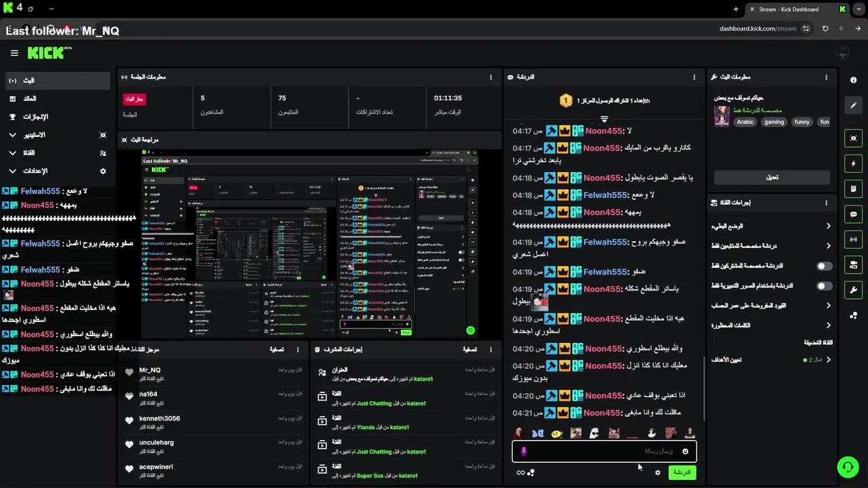
Task: Click the document icon in right sidebar
Action: click(853, 188)
